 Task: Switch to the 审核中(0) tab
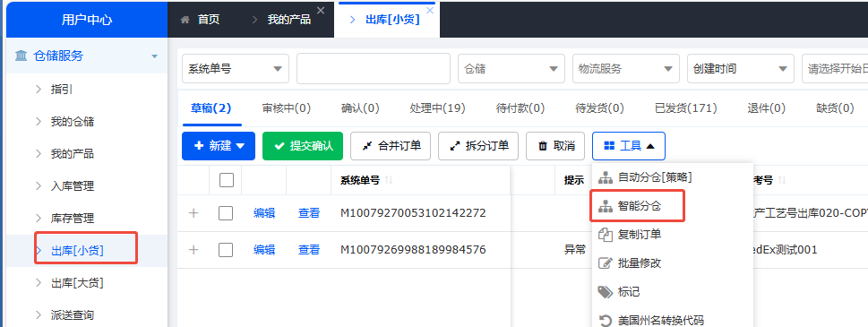[x=286, y=108]
